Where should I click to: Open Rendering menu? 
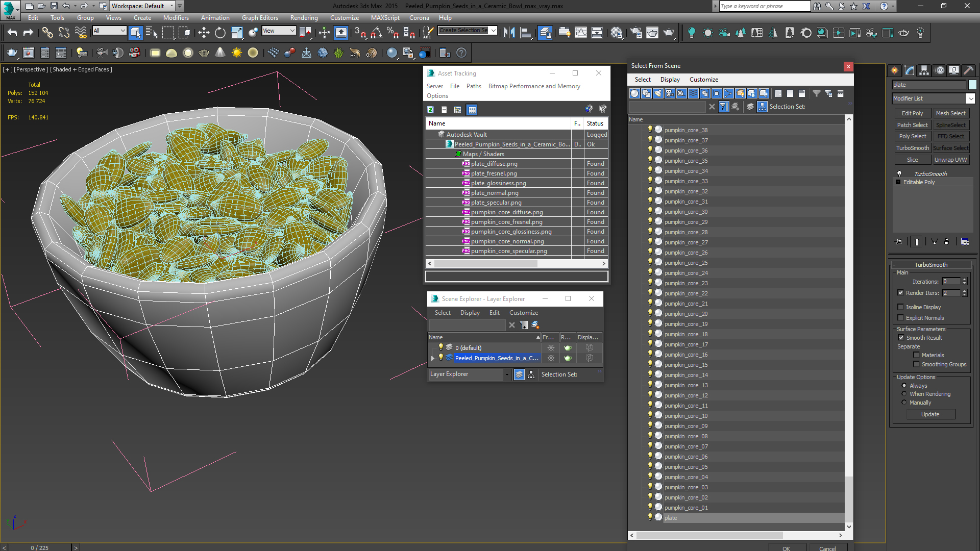click(304, 18)
